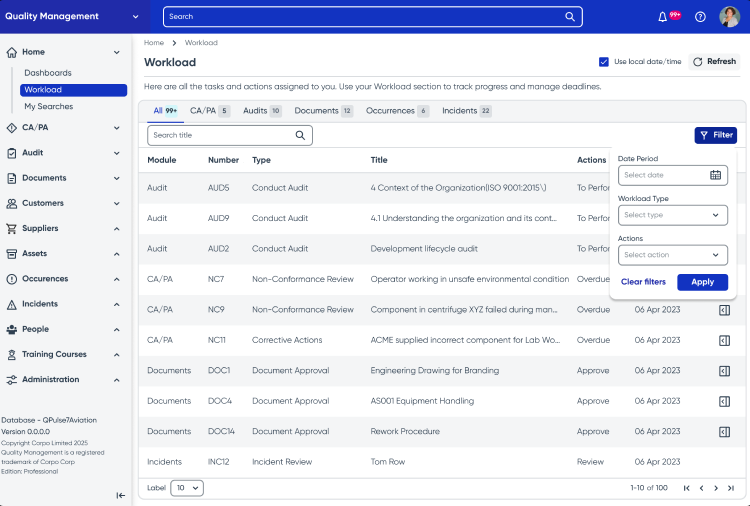This screenshot has width=750, height=506.
Task: Open My Searches in the sidebar
Action: click(48, 107)
